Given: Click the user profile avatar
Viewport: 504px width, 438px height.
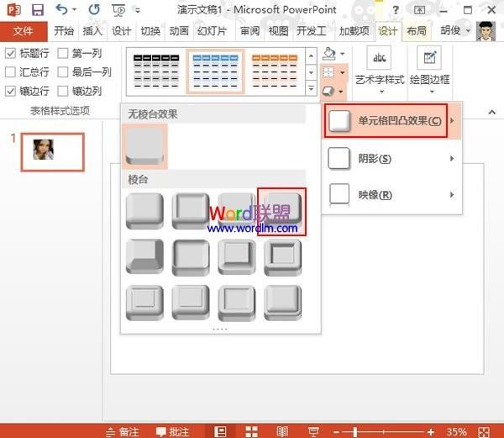Looking at the screenshot, I should pyautogui.click(x=486, y=31).
